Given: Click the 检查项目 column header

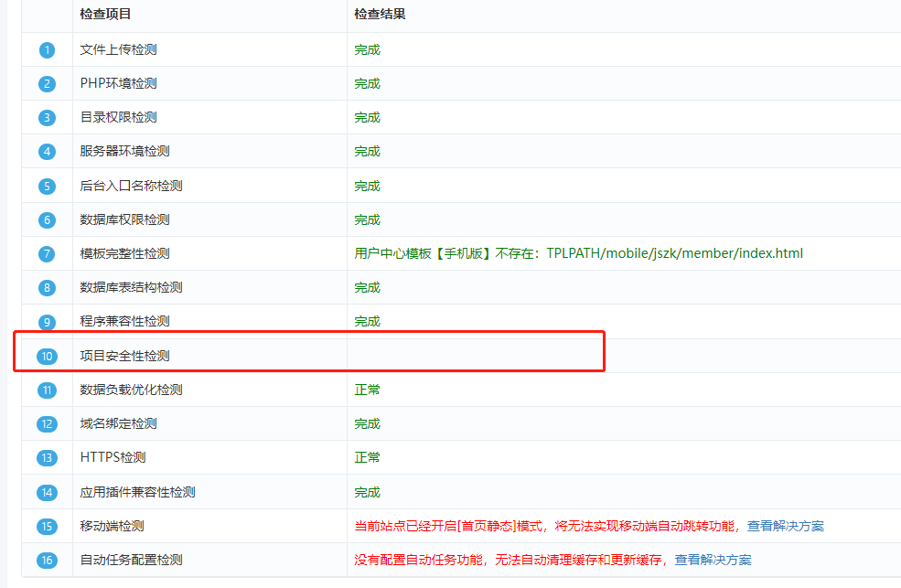Looking at the screenshot, I should coord(105,15).
